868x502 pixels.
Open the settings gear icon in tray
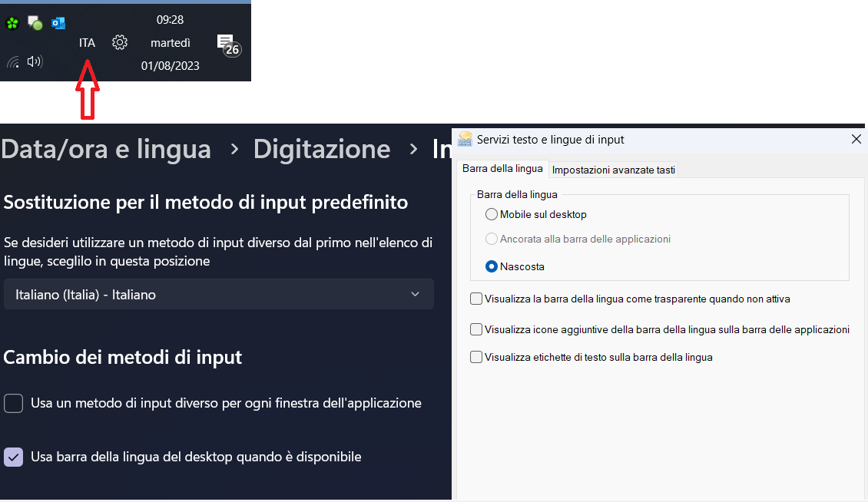tap(120, 43)
